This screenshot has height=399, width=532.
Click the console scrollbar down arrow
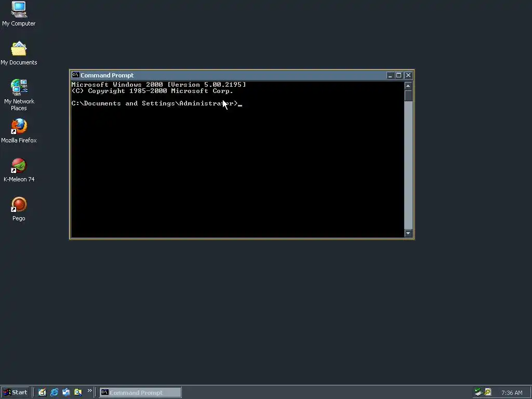[408, 233]
